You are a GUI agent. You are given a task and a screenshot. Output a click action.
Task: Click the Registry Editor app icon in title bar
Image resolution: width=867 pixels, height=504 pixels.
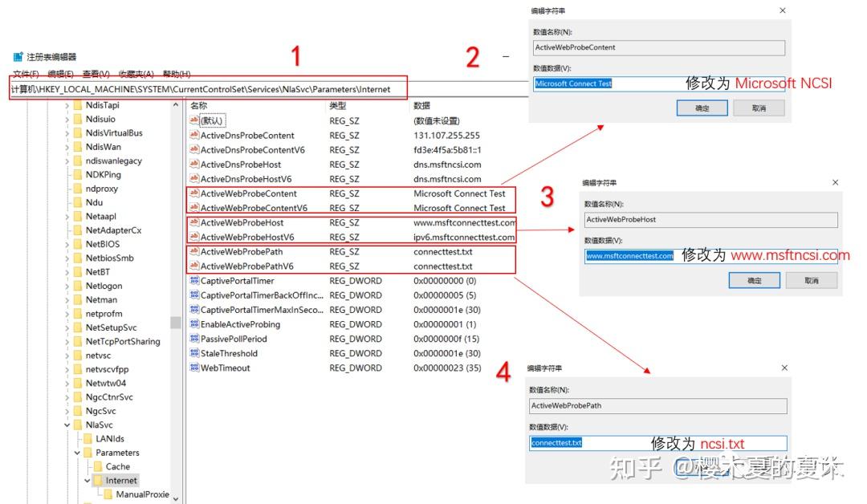[18, 57]
